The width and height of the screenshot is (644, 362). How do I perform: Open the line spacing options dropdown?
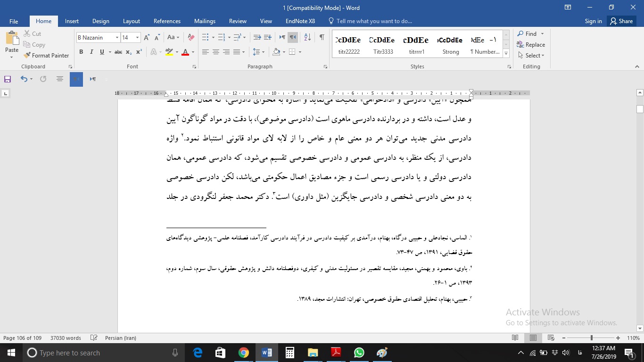257,52
